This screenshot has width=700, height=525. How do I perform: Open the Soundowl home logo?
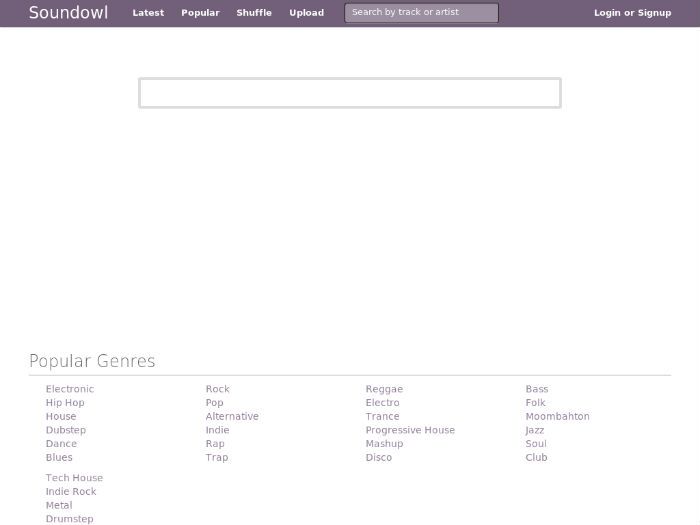pos(68,12)
